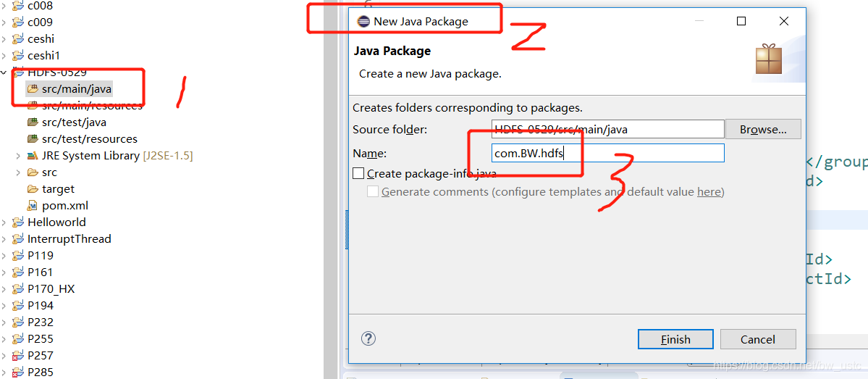Expand the c009 project node
Screen dimensions: 868x379
pos(4,22)
